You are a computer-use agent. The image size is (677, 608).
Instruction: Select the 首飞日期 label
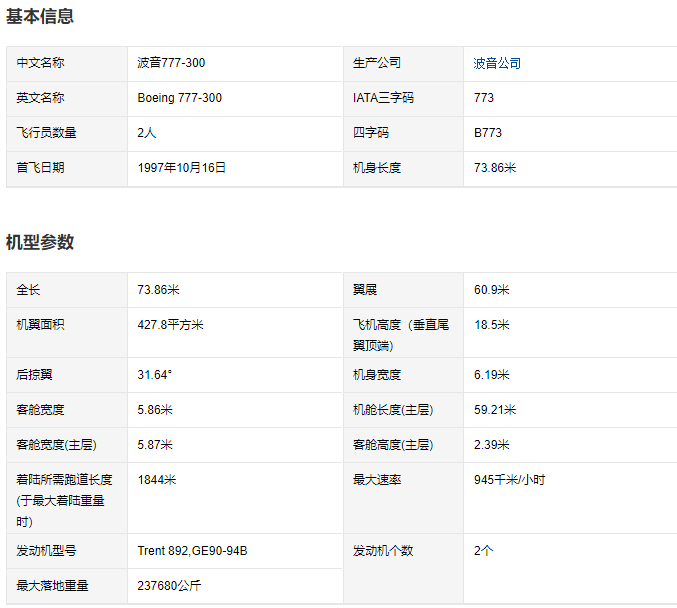[x=40, y=168]
